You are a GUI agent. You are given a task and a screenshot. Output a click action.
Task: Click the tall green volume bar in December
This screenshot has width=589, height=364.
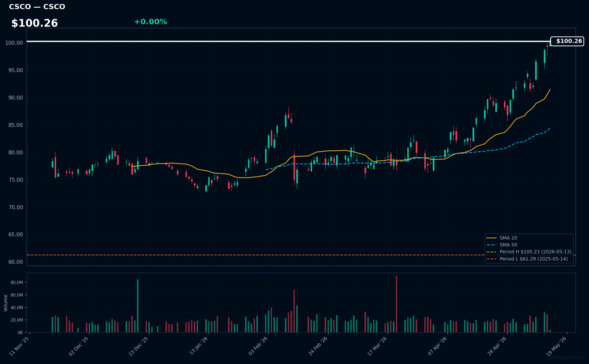(x=138, y=306)
